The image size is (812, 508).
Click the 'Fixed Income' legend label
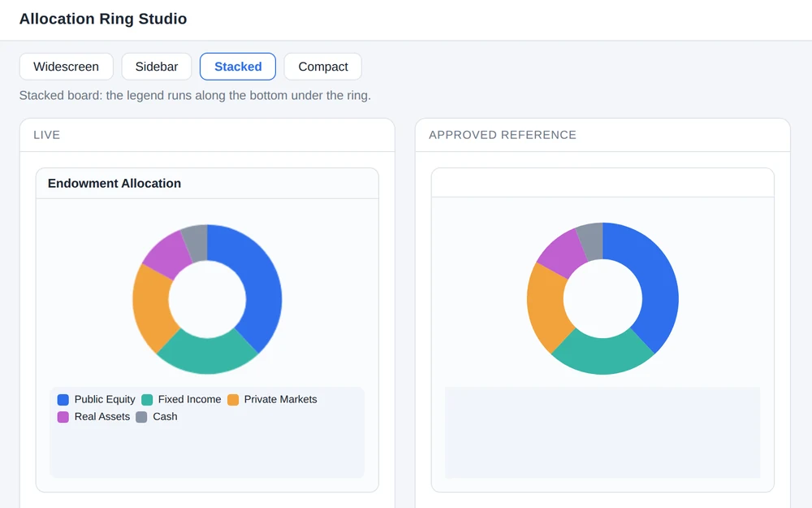pyautogui.click(x=189, y=399)
